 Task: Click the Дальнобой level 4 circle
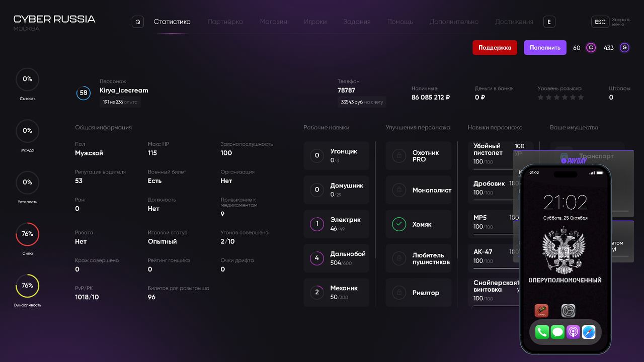(317, 258)
